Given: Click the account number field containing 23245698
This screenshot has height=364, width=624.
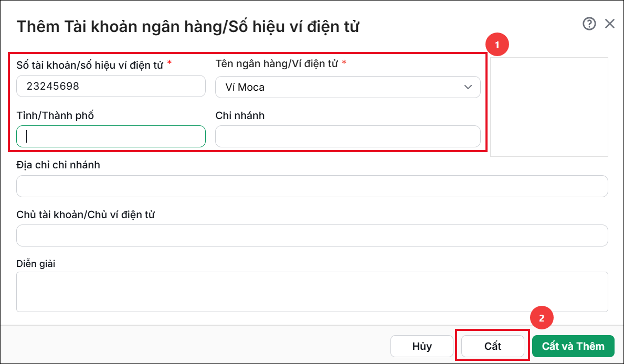Looking at the screenshot, I should click(111, 86).
